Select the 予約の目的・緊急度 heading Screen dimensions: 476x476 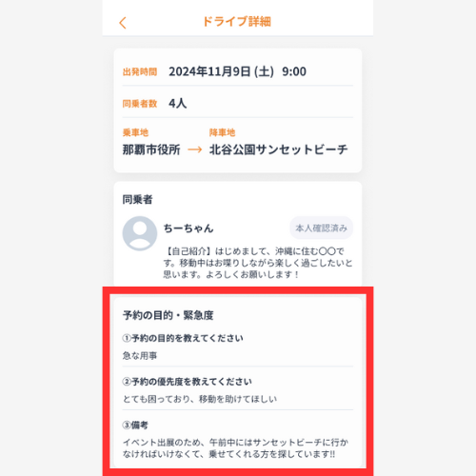[169, 315]
